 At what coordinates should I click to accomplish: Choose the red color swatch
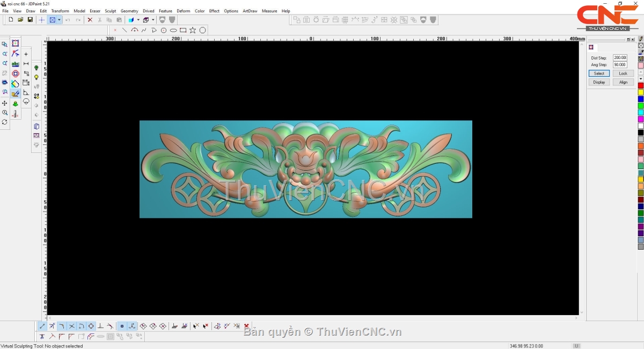click(641, 86)
